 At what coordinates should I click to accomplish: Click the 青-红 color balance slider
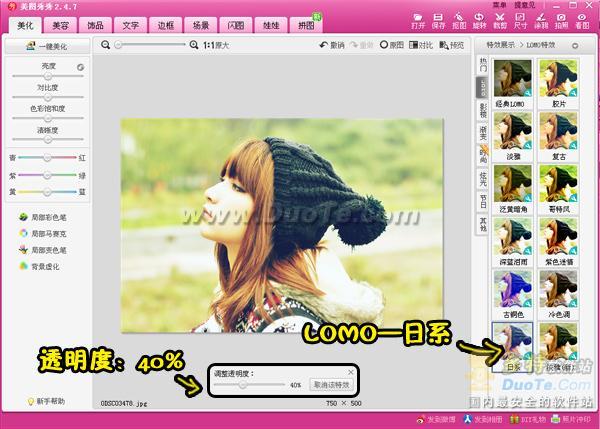pos(47,157)
